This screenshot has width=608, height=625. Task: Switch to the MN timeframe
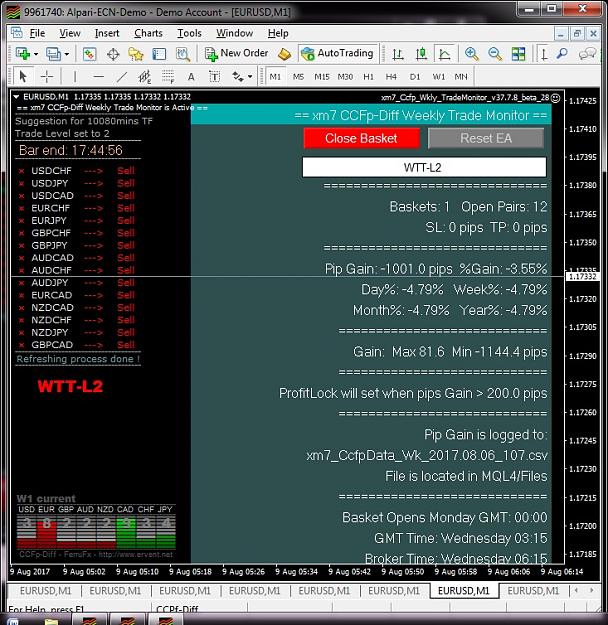[x=461, y=77]
